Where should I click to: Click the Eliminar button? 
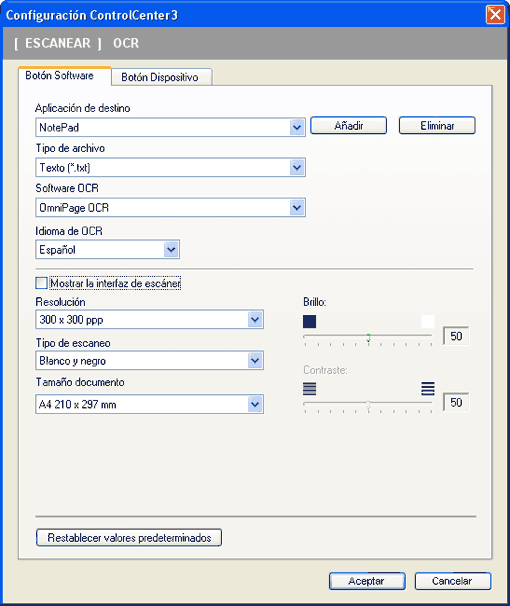pyautogui.click(x=437, y=126)
